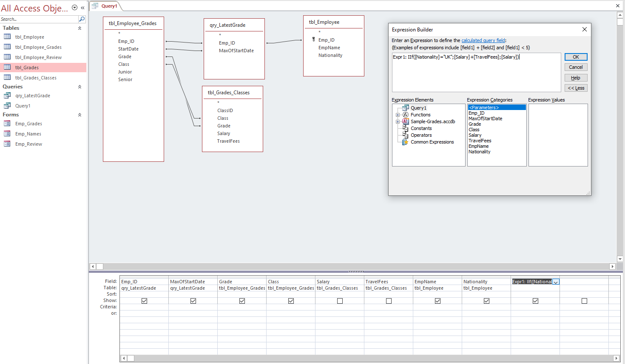625x364 pixels.
Task: Click Help button in Expression Builder
Action: point(576,78)
